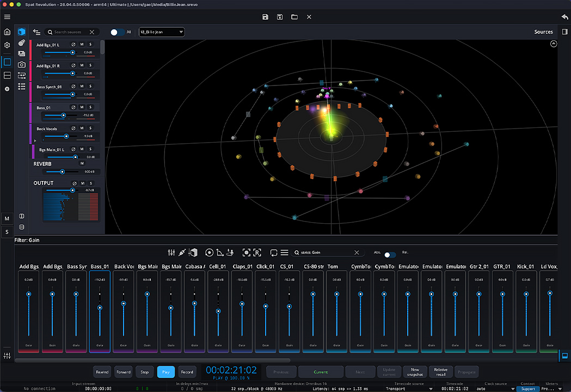Open the settings gear in the left rail
The width and height of the screenshot is (571, 392).
(7, 45)
